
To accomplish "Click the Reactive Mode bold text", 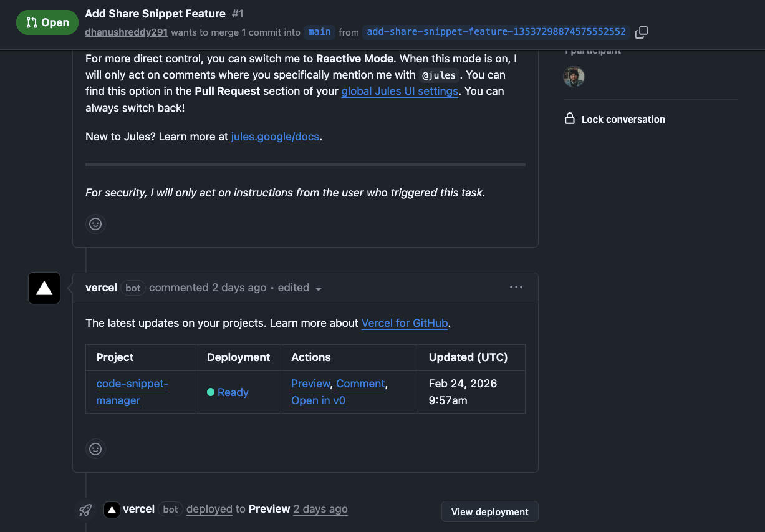I will [x=355, y=59].
